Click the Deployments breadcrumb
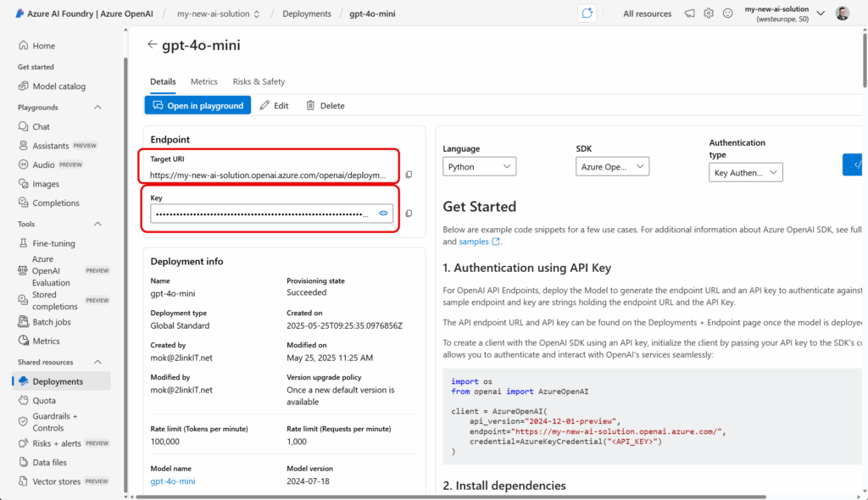The height and width of the screenshot is (500, 868). pyautogui.click(x=307, y=14)
